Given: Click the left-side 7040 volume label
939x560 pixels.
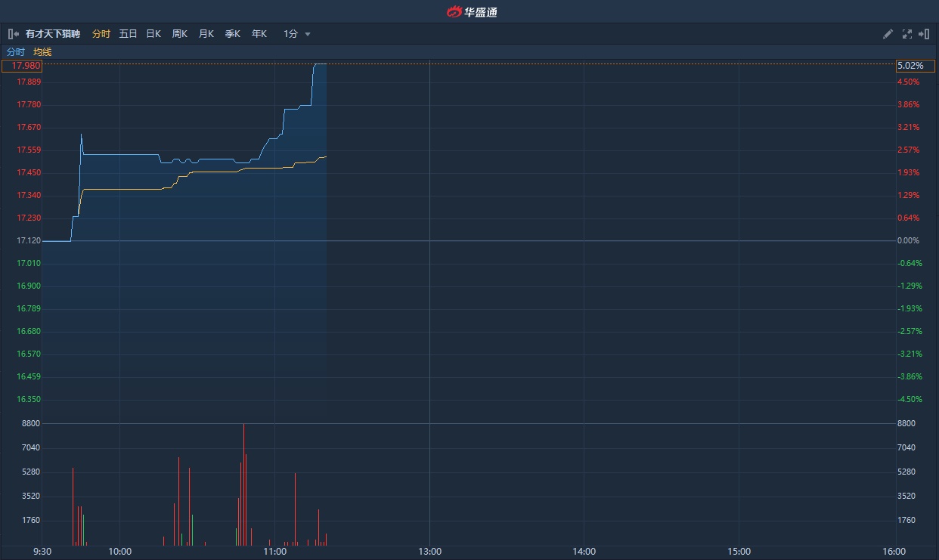Looking at the screenshot, I should (31, 447).
